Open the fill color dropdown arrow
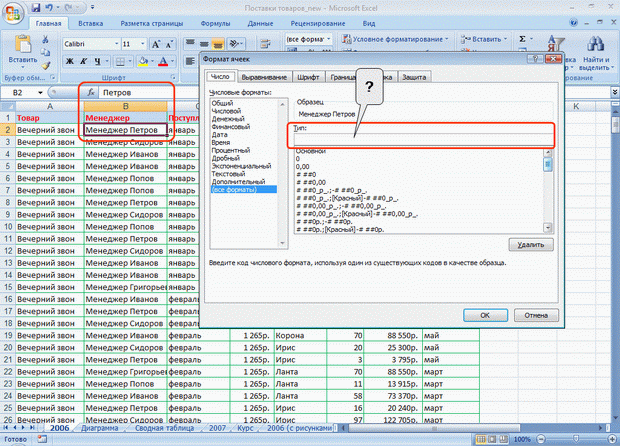Screen dimensions: 620x446 (152, 61)
